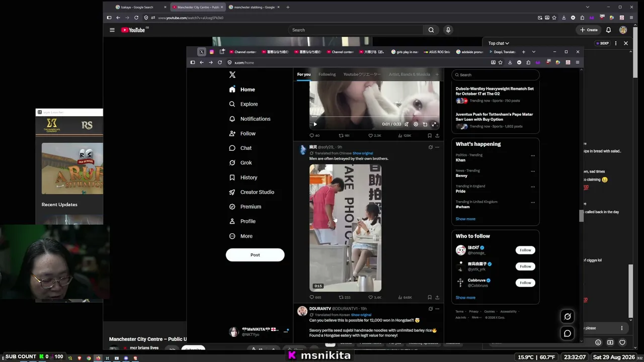Enter fullscreen on the cat video
Screen dimensions: 644x362
pos(434,124)
